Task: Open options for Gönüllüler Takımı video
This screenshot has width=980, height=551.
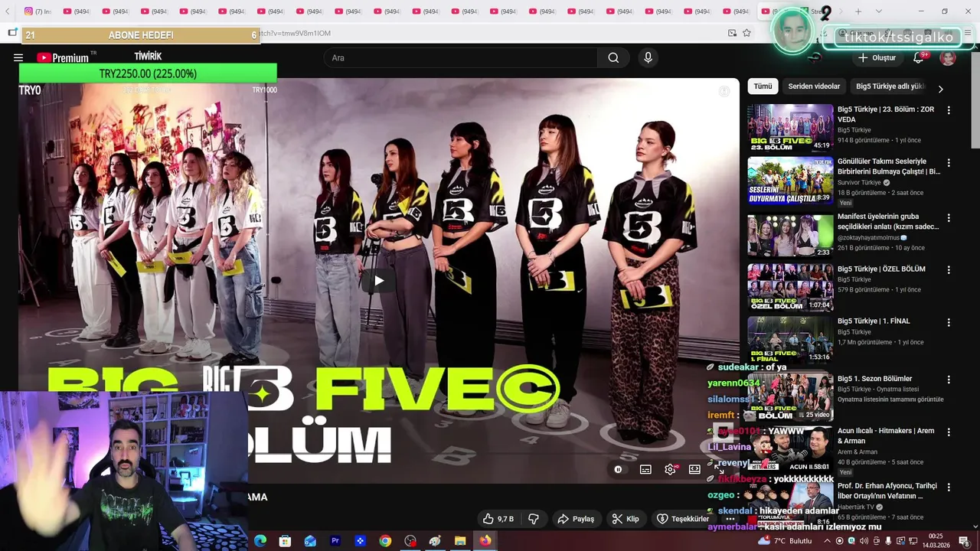Action: pos(949,163)
